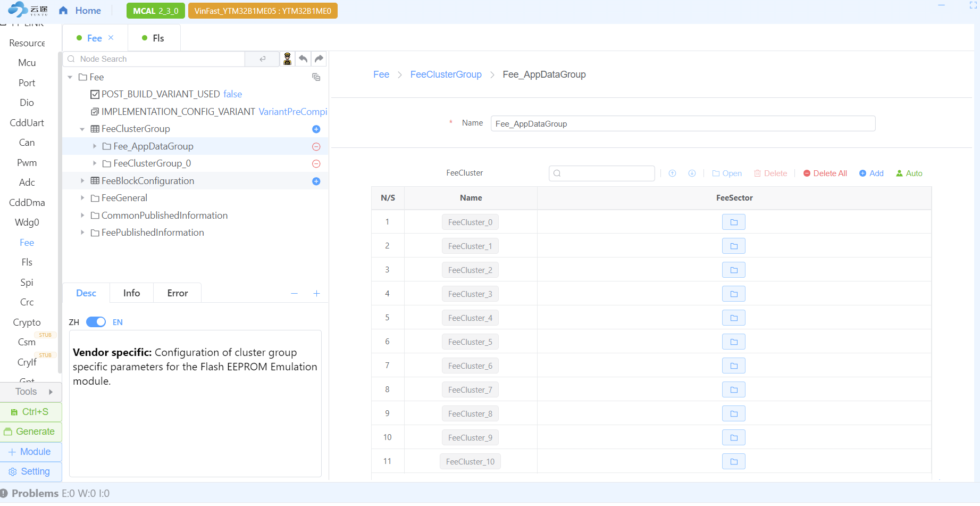Click the Generate button
This screenshot has height=506, width=980.
click(31, 432)
